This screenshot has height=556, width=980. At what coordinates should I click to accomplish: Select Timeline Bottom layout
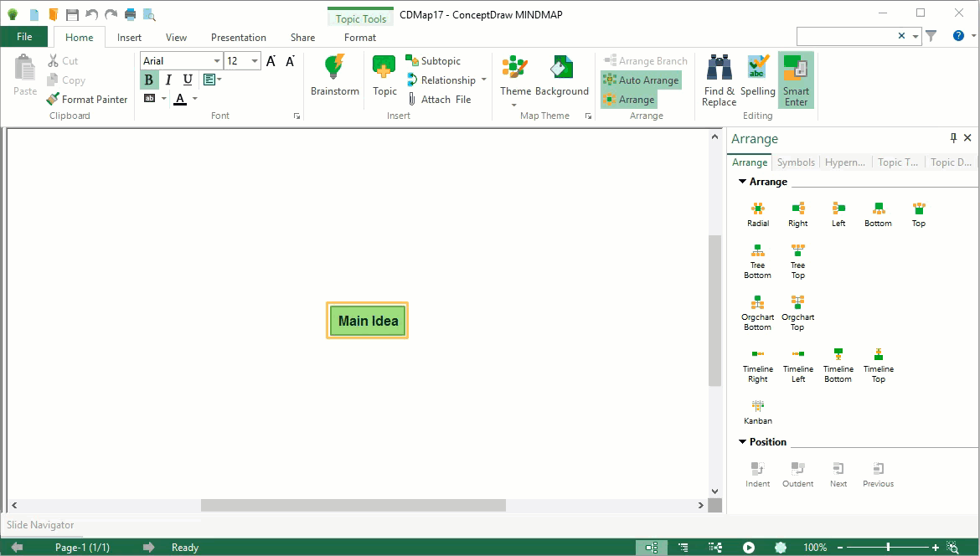[838, 365]
